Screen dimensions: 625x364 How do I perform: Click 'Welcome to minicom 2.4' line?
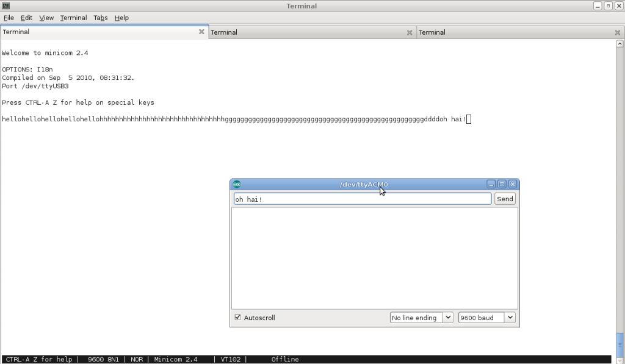point(45,53)
